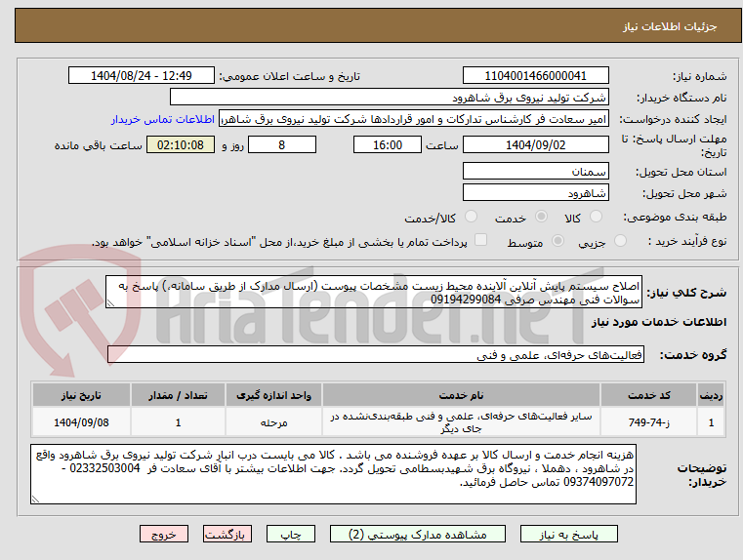The width and height of the screenshot is (743, 560).
Task: Select the جزیی purchase type radio
Action: click(x=620, y=241)
